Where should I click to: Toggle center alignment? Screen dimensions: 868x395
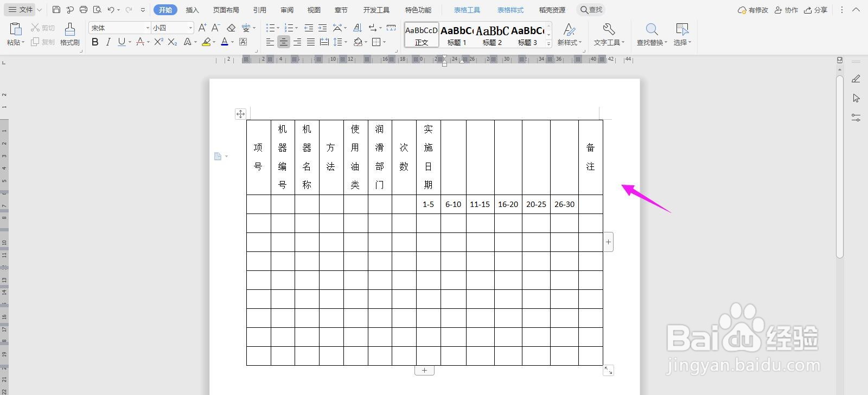point(283,42)
